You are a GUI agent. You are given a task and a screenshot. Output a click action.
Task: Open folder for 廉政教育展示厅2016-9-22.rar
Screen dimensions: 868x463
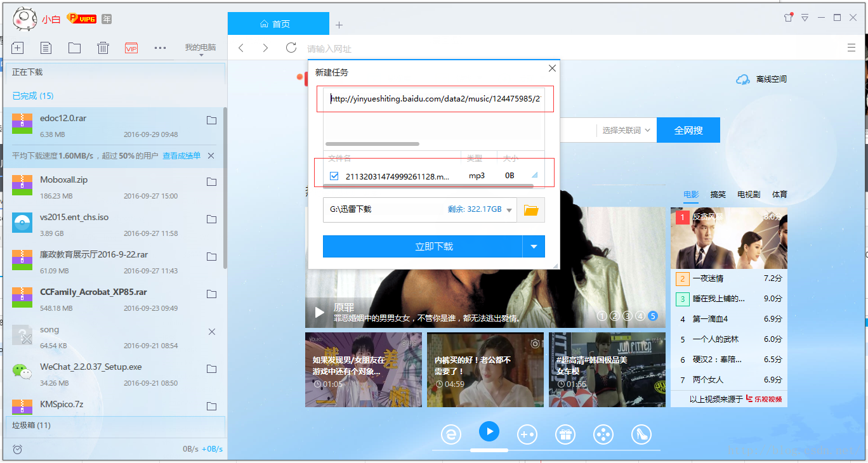212,257
